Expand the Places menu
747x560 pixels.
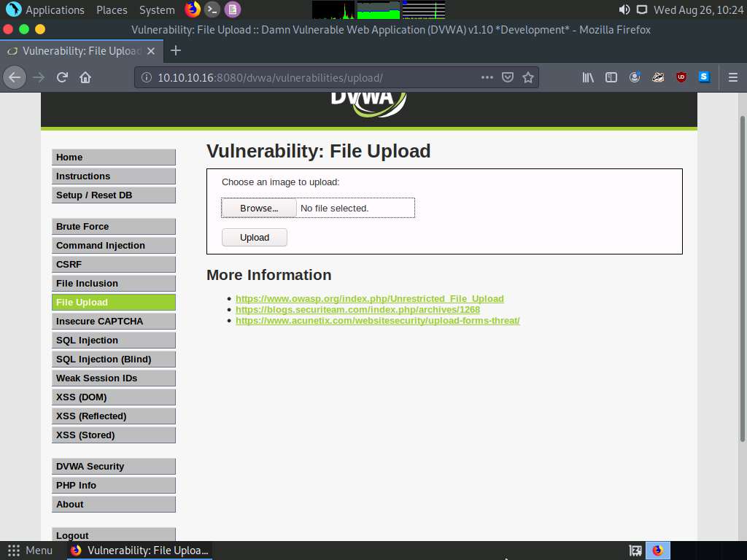coord(111,9)
